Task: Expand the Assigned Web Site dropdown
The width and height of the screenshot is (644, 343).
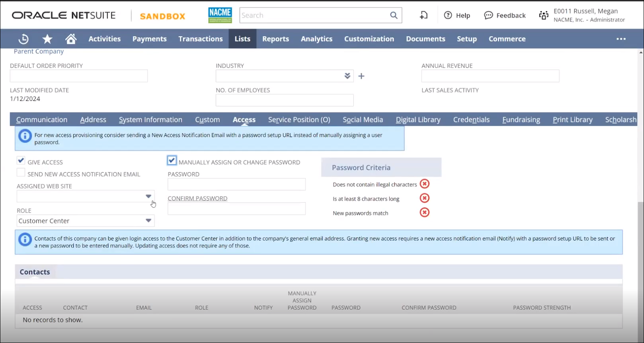Action: (148, 196)
